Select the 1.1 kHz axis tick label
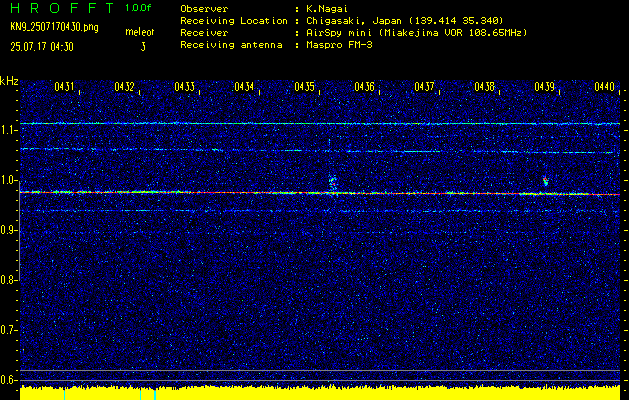This screenshot has width=629, height=400. pos(7,130)
